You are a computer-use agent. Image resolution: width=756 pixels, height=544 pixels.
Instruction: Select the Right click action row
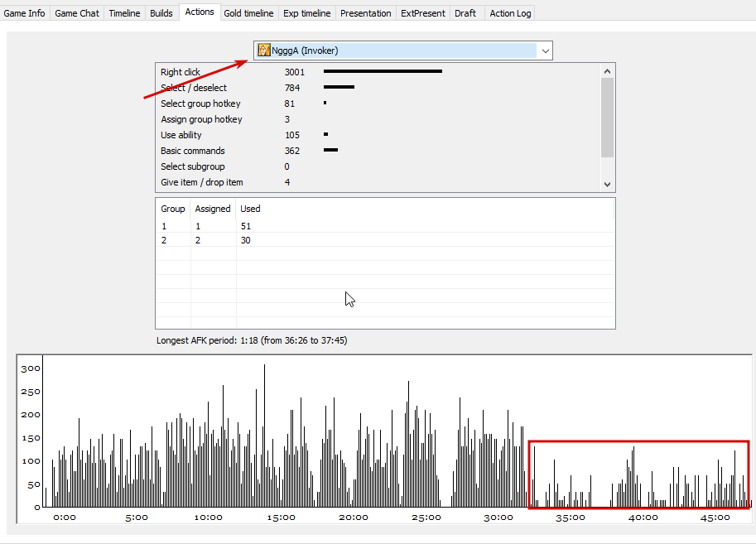click(378, 72)
